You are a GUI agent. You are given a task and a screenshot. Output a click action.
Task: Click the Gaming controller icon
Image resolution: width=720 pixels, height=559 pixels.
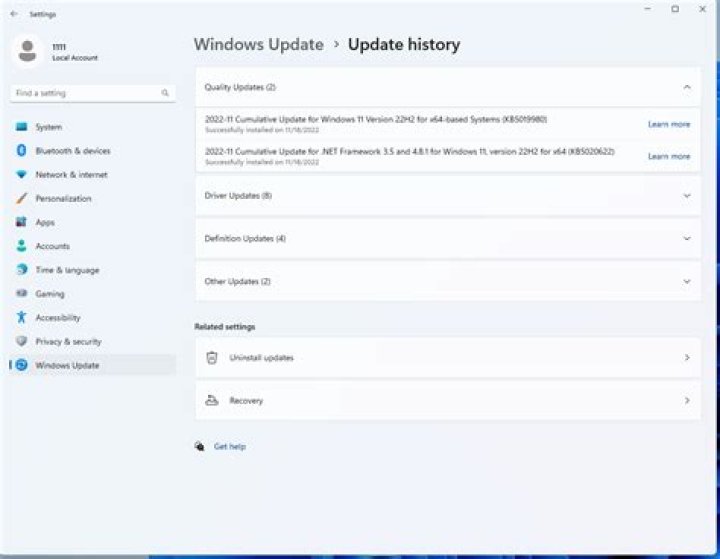tap(21, 294)
